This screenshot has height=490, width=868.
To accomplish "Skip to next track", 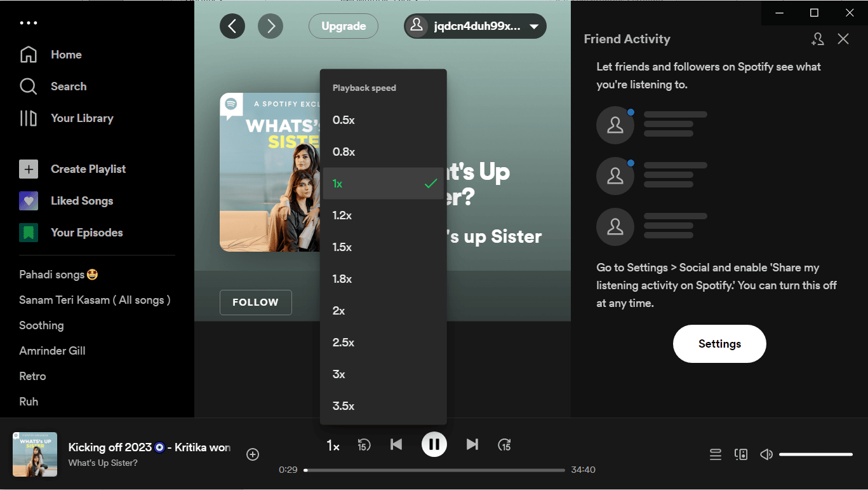I will 472,444.
